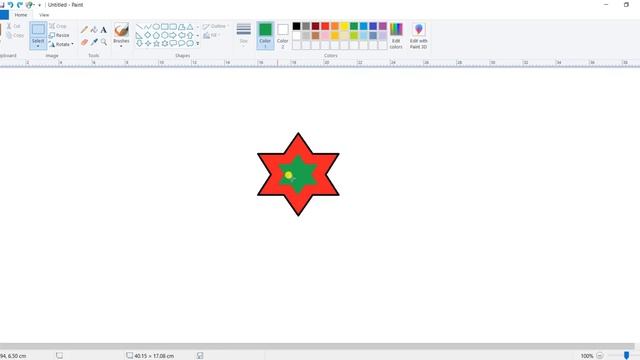Open the Brushes dropdown arrow

click(x=121, y=46)
